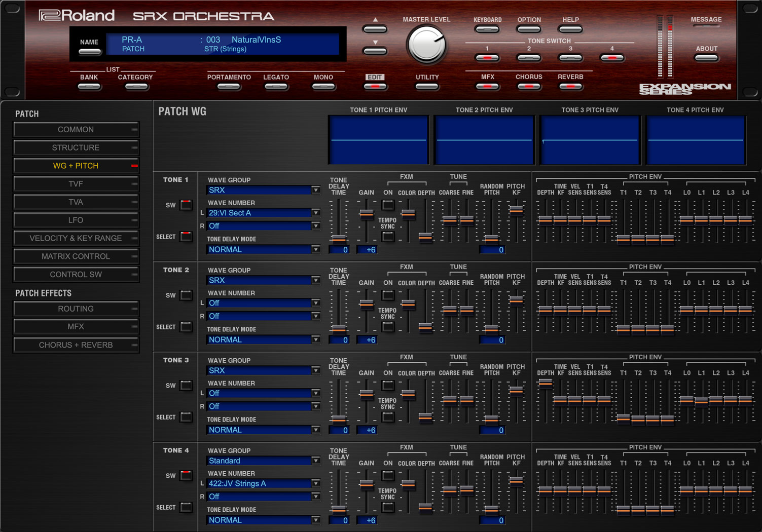762x532 pixels.
Task: Open the ABOUT button
Action: 706,58
